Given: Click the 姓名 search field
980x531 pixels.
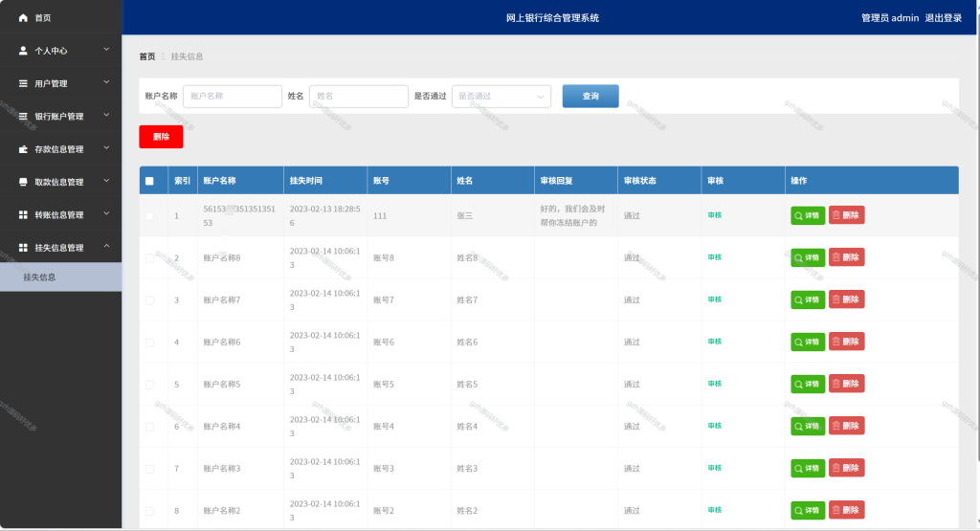Looking at the screenshot, I should (359, 97).
